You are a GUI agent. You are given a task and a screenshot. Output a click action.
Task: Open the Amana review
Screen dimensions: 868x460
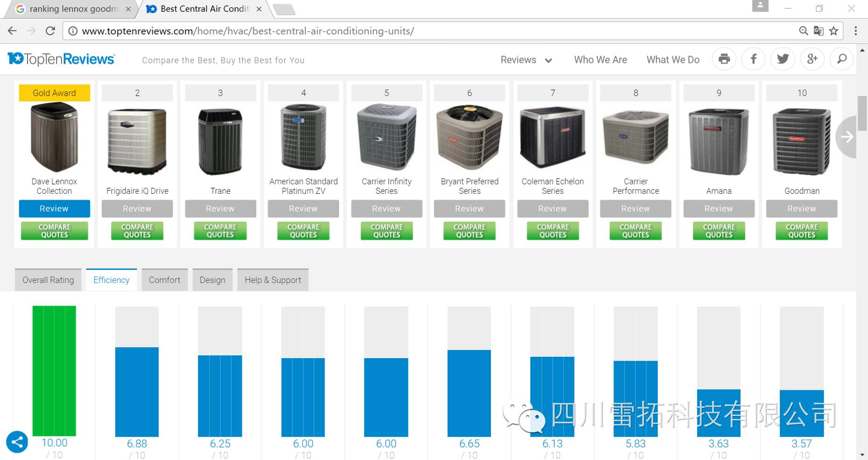point(719,209)
